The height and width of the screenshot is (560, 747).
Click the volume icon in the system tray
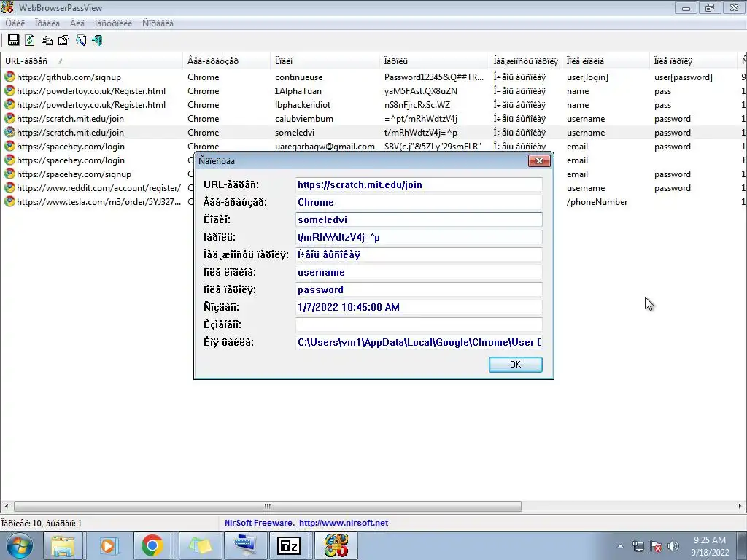[673, 546]
